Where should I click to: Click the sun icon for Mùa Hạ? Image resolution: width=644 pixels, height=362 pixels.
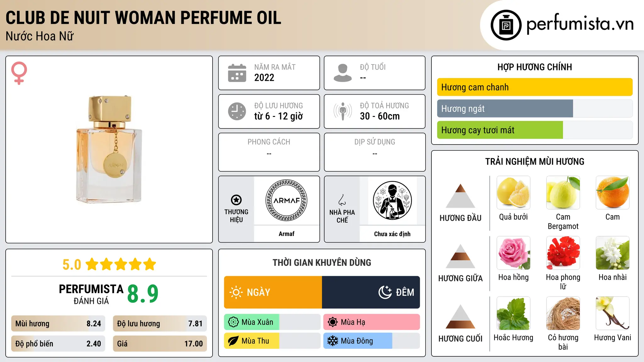pyautogui.click(x=333, y=322)
